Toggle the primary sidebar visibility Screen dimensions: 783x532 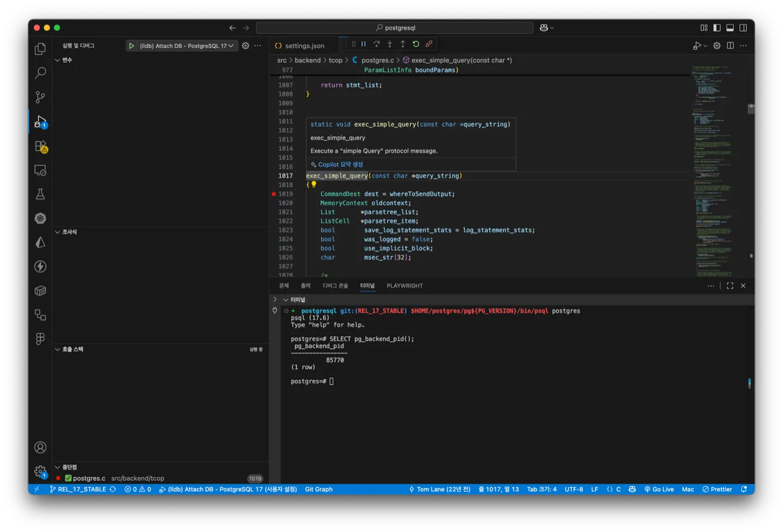[717, 28]
